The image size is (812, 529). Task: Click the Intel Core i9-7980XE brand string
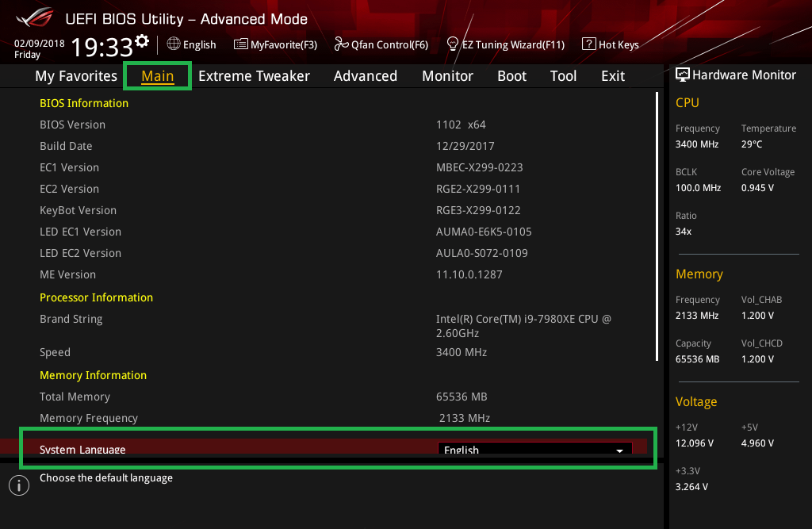pos(523,326)
